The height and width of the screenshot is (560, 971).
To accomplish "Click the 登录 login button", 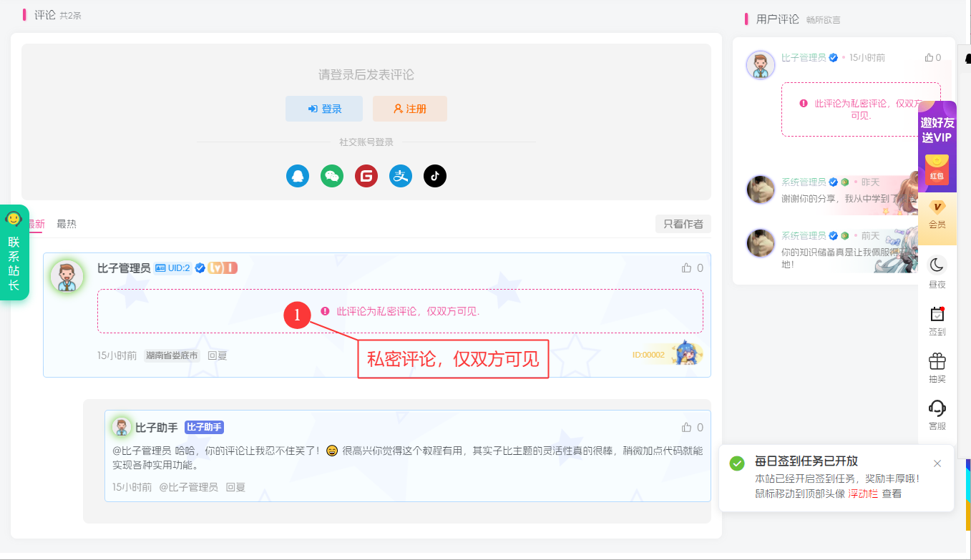I will click(324, 108).
